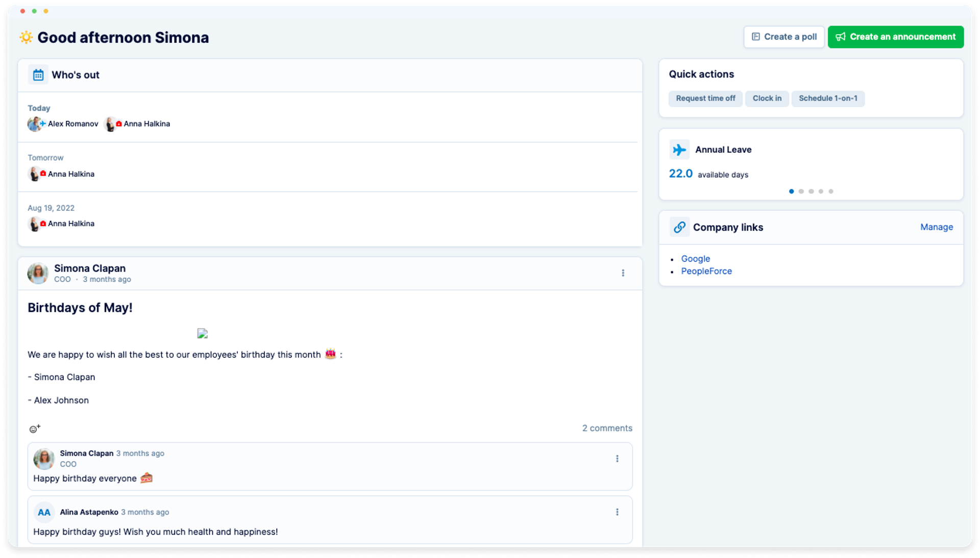Screen dimensions: 980x558
Task: Show the third leave balance slide dot
Action: pyautogui.click(x=811, y=191)
